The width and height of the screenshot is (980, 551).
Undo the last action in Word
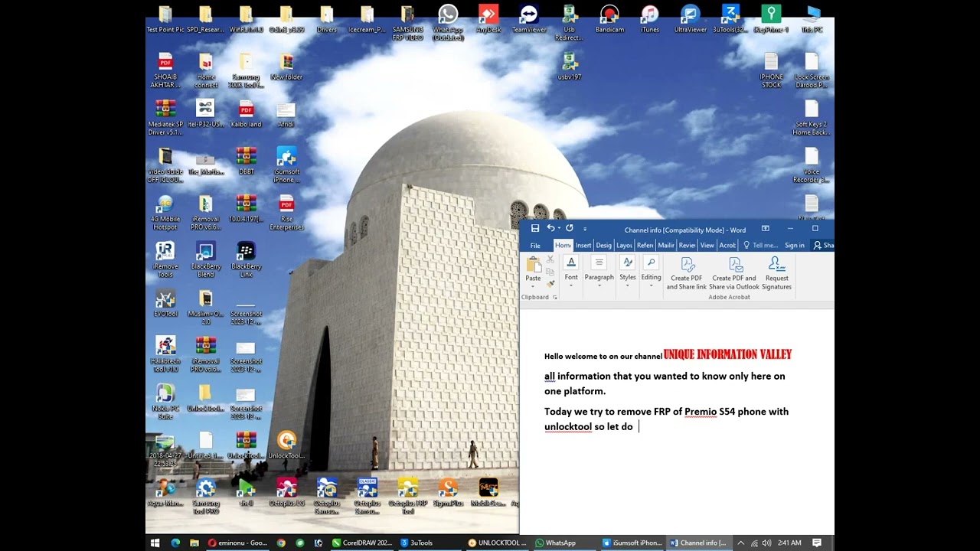pyautogui.click(x=550, y=229)
